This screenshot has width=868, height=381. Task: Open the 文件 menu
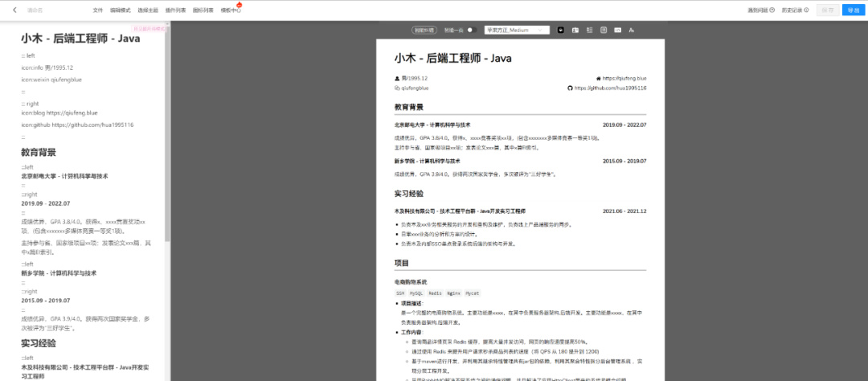click(x=98, y=10)
